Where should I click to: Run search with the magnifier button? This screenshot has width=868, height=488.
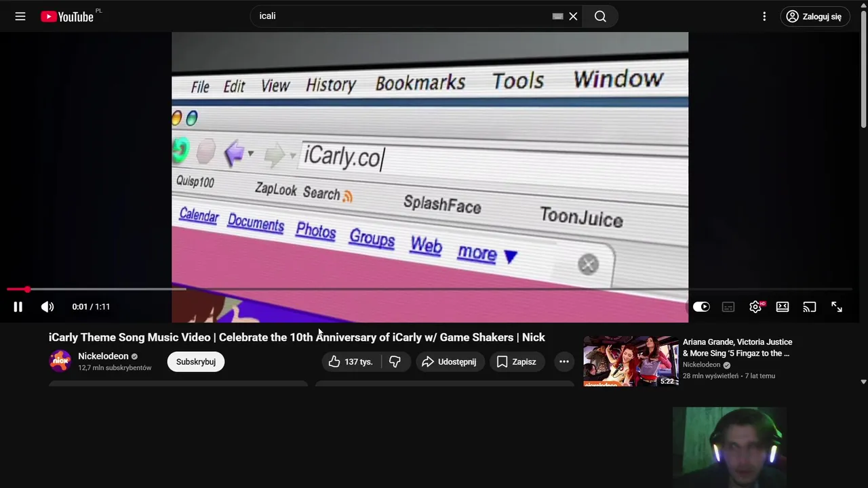(600, 16)
